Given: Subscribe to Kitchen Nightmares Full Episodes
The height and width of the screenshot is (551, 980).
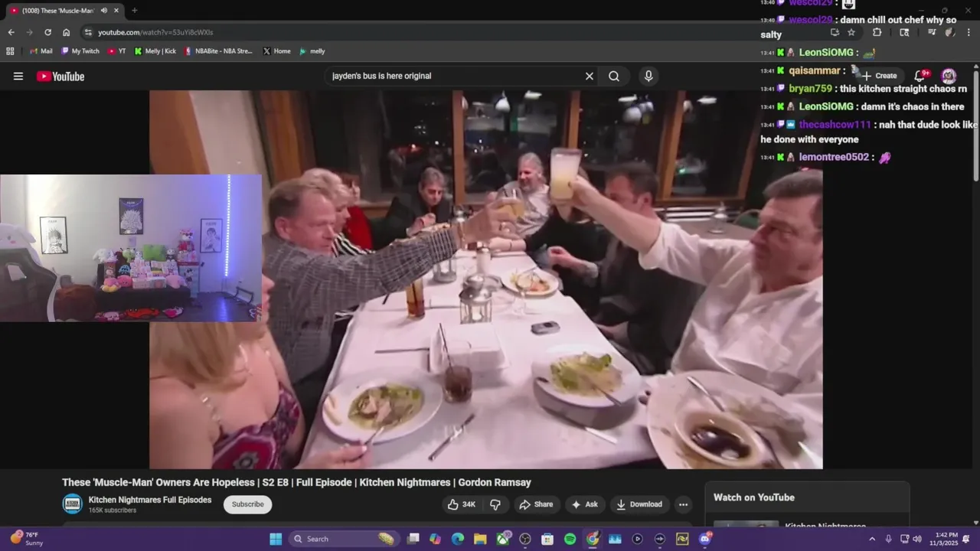Looking at the screenshot, I should click(247, 504).
